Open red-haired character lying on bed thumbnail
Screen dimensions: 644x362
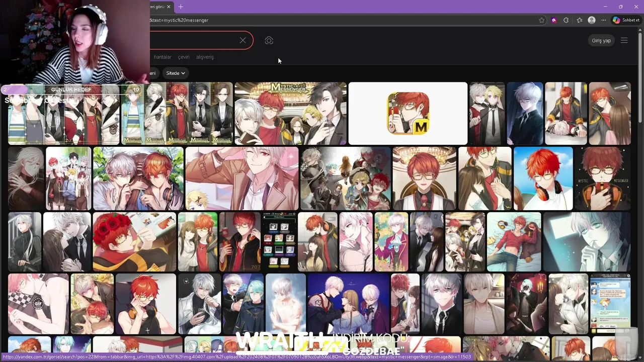[x=514, y=242]
